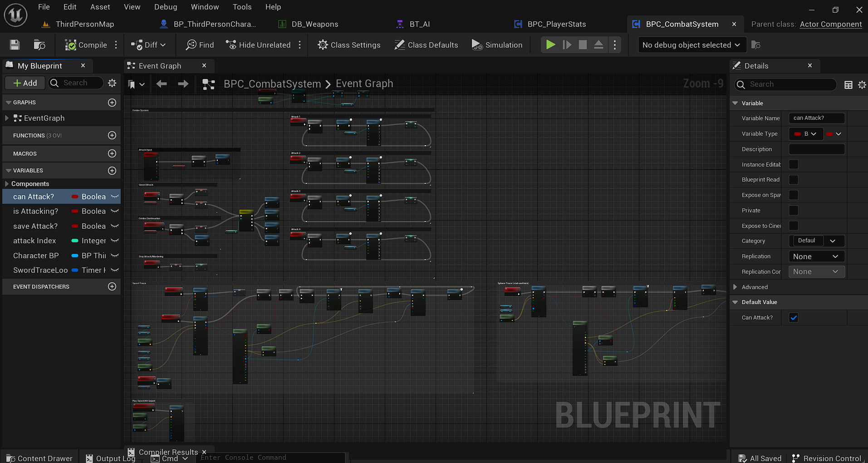Open graph bookmarks dropdown
Screen dimensions: 868x463
click(136, 84)
